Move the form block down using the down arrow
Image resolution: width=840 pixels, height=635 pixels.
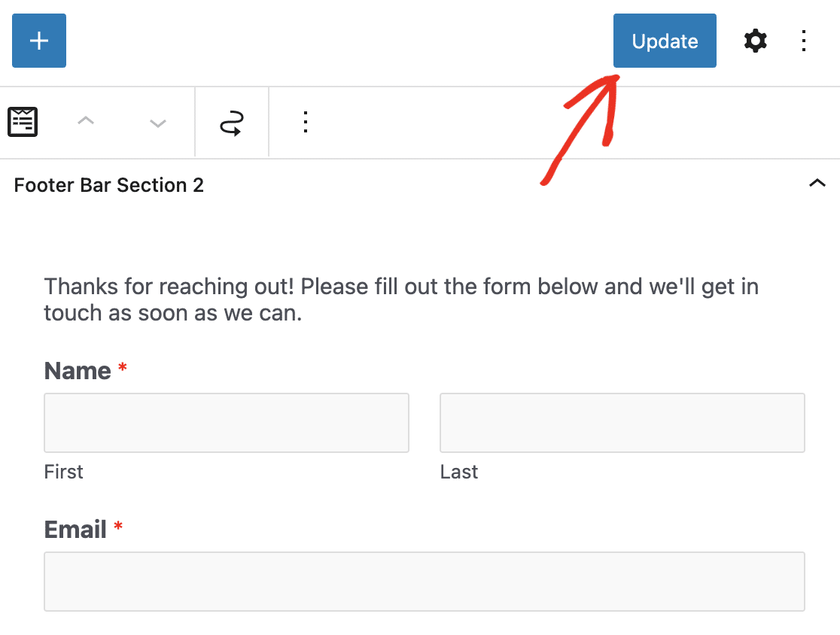(x=157, y=121)
